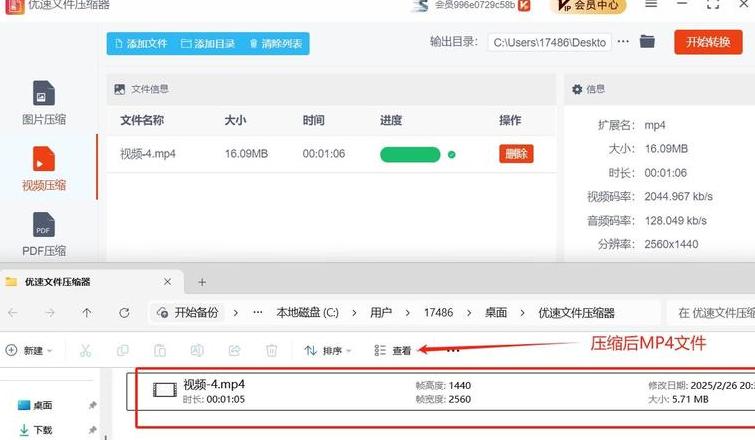Open the 排序 sort dropdown

tap(327, 350)
